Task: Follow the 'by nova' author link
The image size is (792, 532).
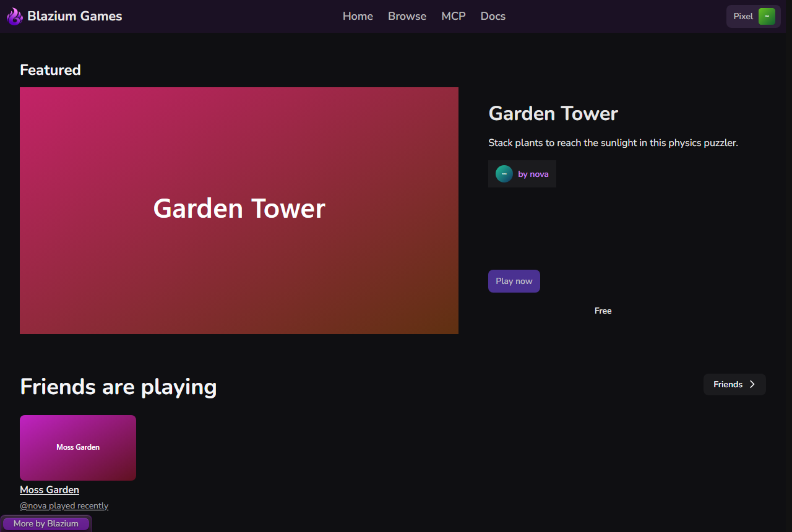Action: point(533,174)
